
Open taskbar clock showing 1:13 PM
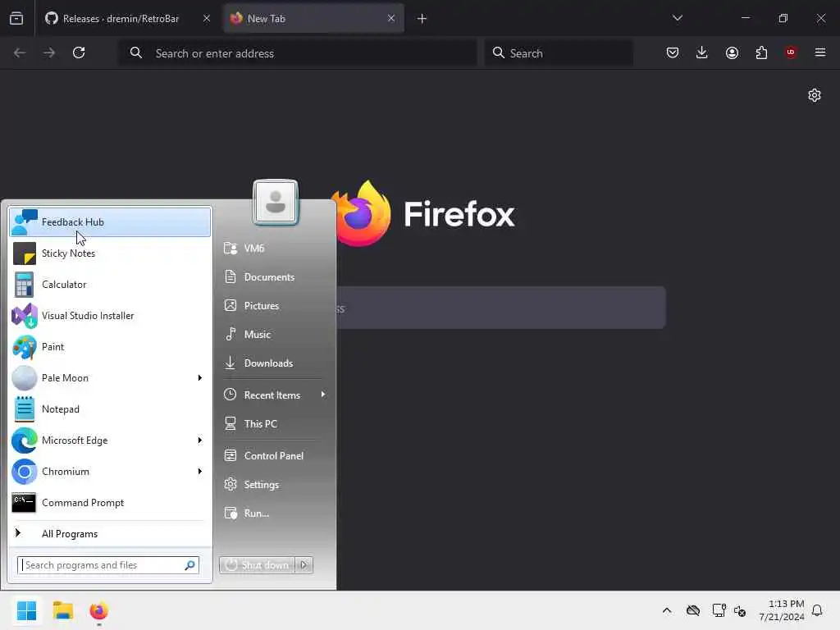(x=782, y=610)
